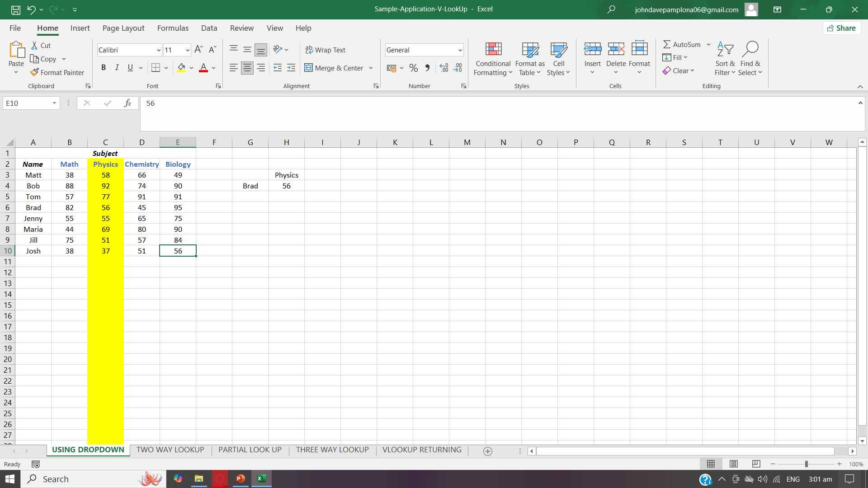Toggle bold formatting

[104, 68]
